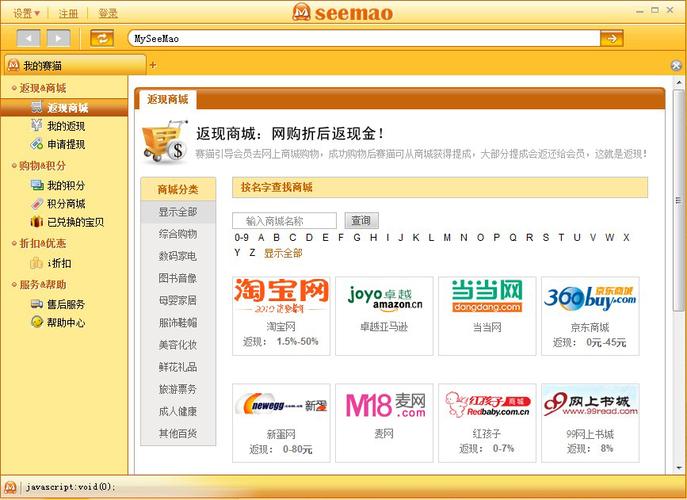Refresh the page with the reload icon

(102, 38)
